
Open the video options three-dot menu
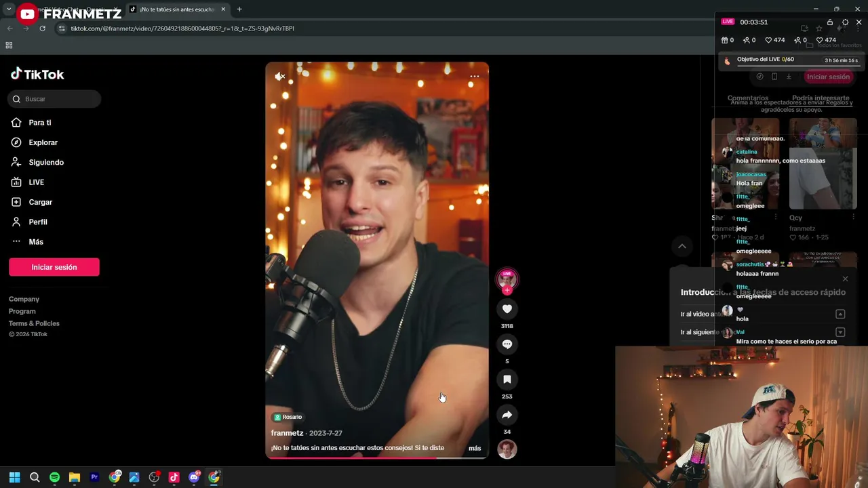475,76
